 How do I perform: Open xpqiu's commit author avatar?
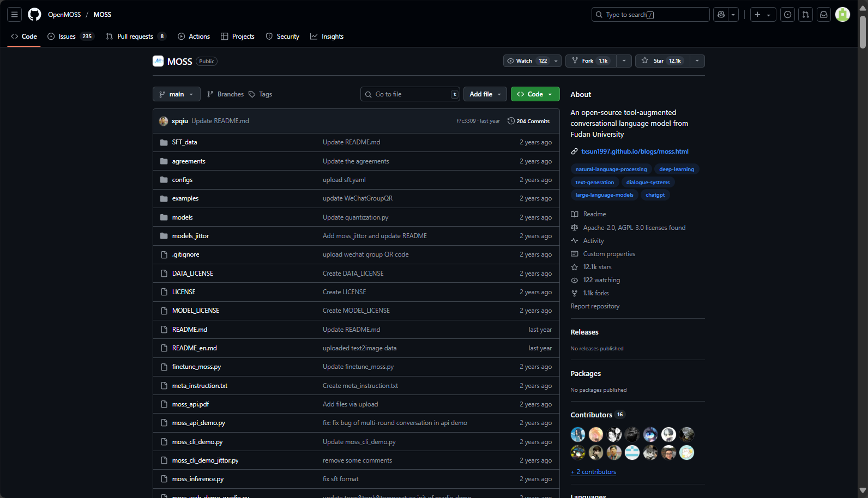164,121
